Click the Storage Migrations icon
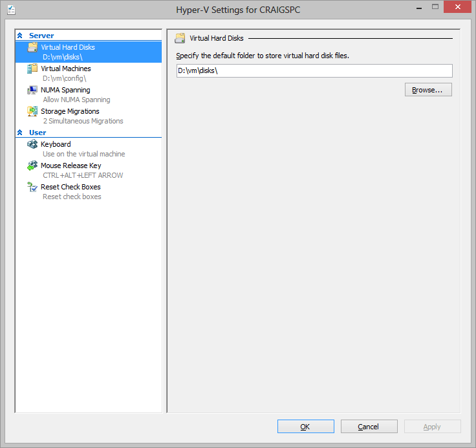Screen dimensions: 476x448 (32, 111)
